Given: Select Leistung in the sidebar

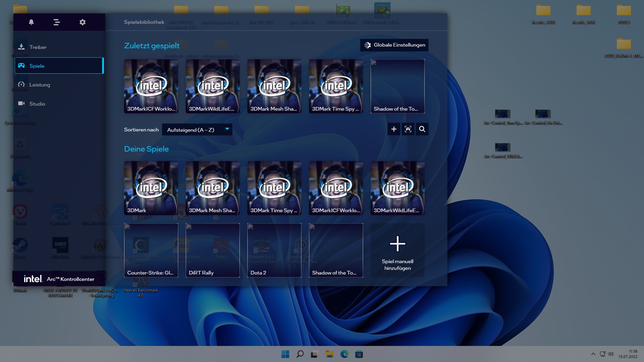Looking at the screenshot, I should point(40,85).
